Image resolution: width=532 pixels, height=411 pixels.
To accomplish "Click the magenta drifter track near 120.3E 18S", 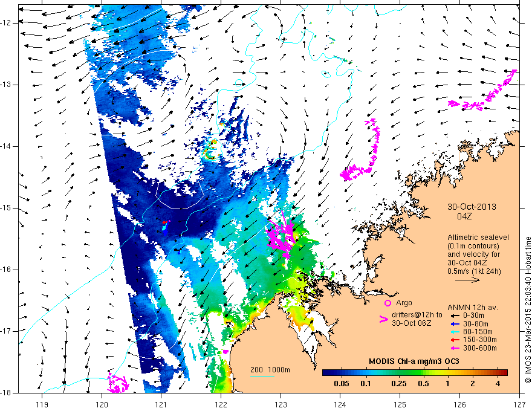I will (x=118, y=383).
